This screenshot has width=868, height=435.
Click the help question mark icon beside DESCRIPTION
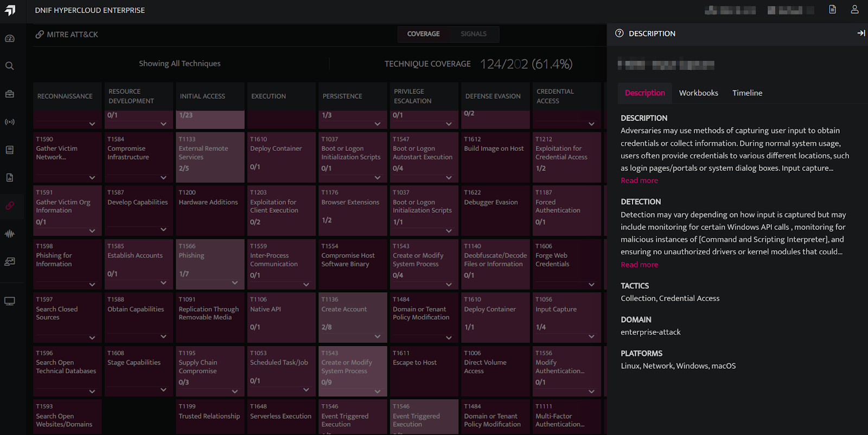(x=620, y=33)
